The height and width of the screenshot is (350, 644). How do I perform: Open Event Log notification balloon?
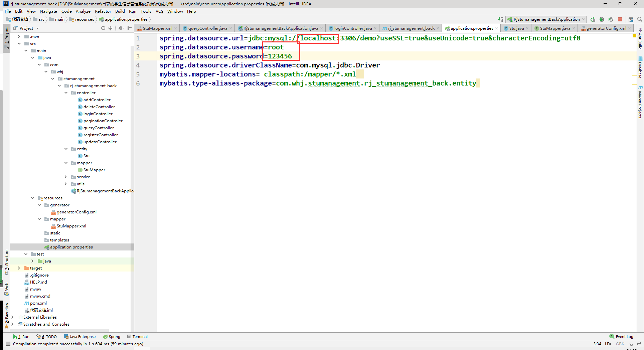point(621,337)
